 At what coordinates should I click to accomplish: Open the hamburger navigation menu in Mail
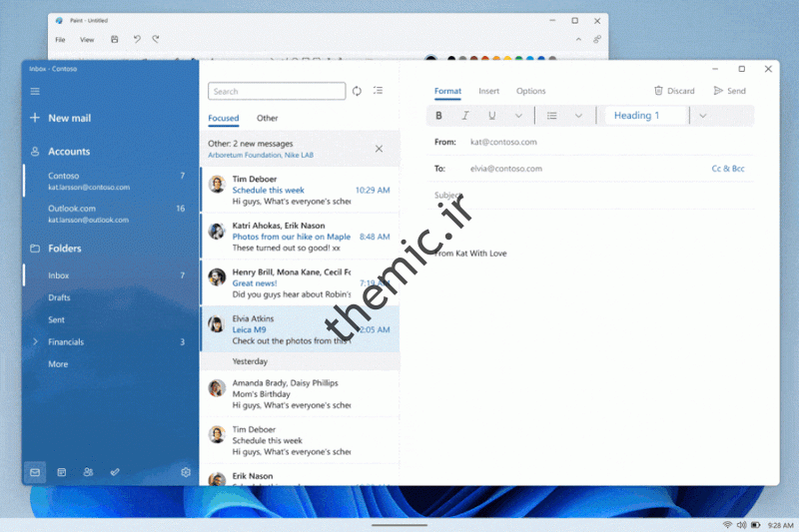tap(35, 91)
